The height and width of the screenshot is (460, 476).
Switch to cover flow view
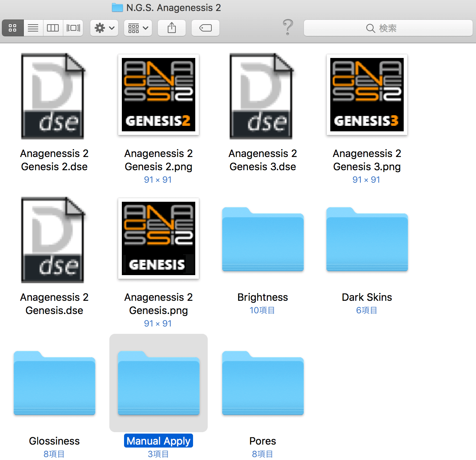73,28
